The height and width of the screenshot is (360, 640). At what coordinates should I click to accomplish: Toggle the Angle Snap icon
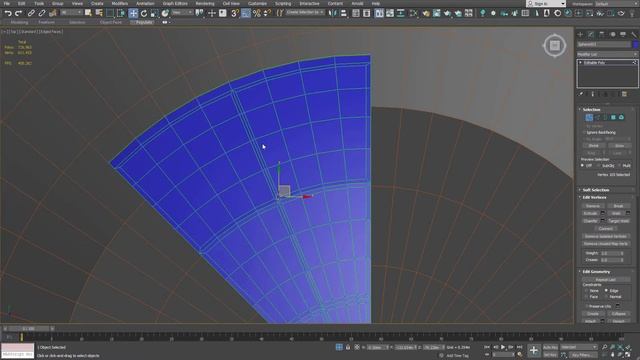[246, 13]
